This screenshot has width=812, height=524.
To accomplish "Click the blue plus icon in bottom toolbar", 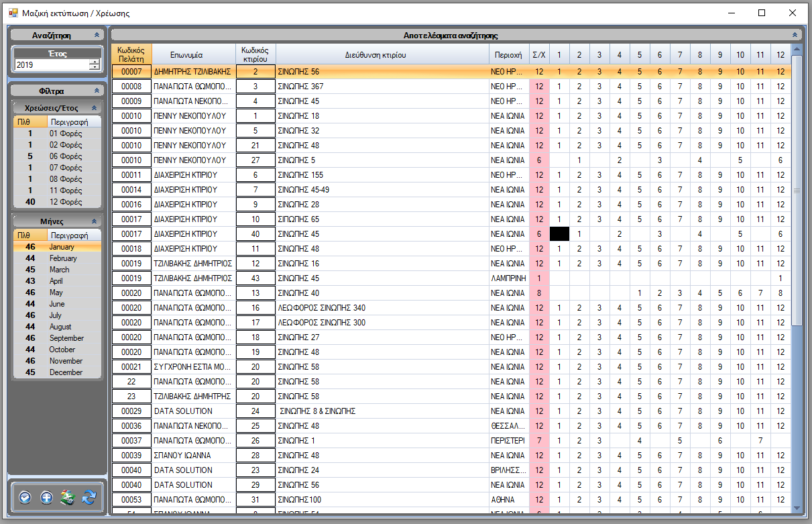I will (x=46, y=497).
